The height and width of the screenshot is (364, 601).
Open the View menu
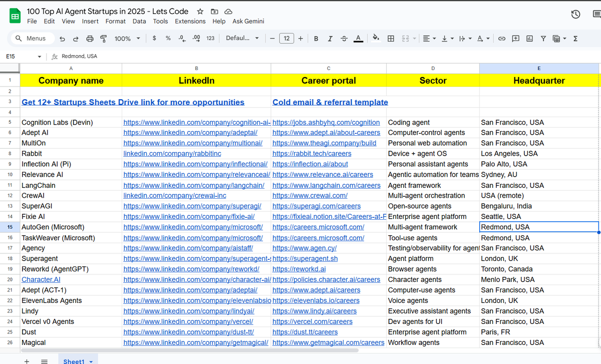pyautogui.click(x=68, y=21)
